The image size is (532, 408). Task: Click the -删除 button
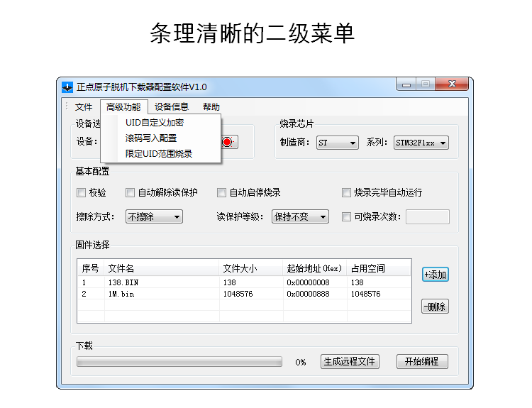tap(436, 307)
